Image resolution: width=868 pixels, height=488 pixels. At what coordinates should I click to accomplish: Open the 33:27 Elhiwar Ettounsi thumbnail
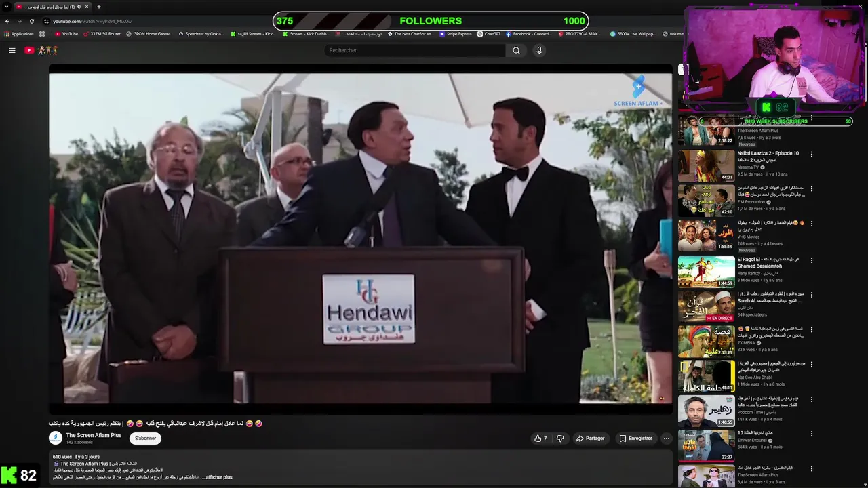706,445
